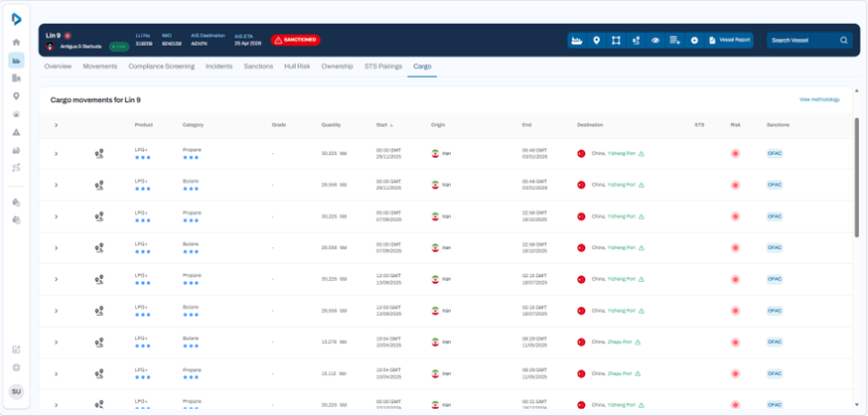
Task: Click the add-to-list icon in the header toolbar
Action: click(x=675, y=41)
